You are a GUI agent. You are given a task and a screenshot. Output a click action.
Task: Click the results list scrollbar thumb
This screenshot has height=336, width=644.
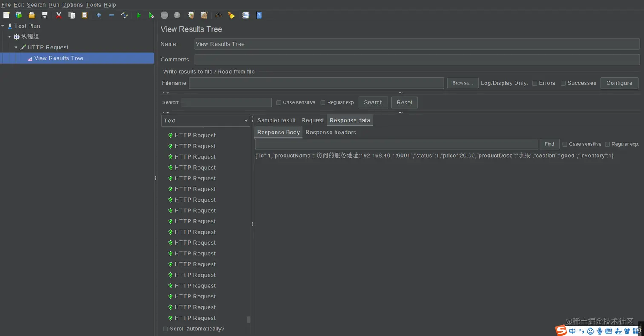(x=249, y=320)
